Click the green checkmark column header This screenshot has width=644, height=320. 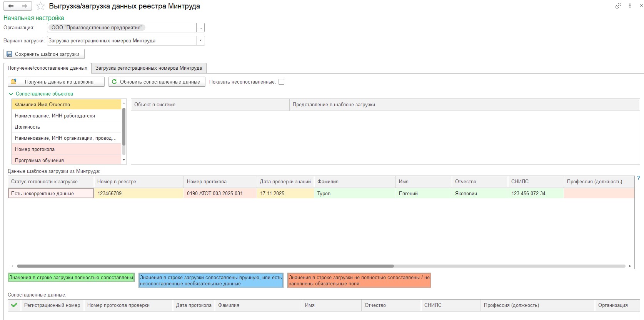(x=15, y=305)
